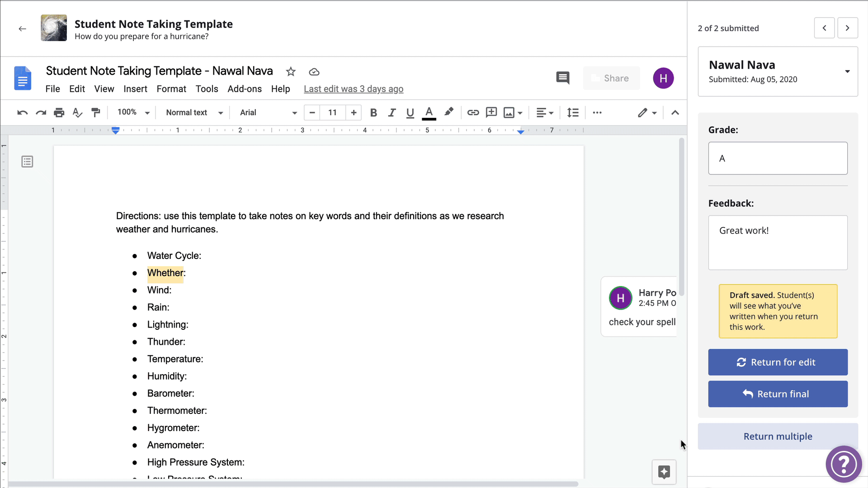Viewport: 868px width, 488px height.
Task: Open the Google Docs home icon
Action: coord(23,78)
